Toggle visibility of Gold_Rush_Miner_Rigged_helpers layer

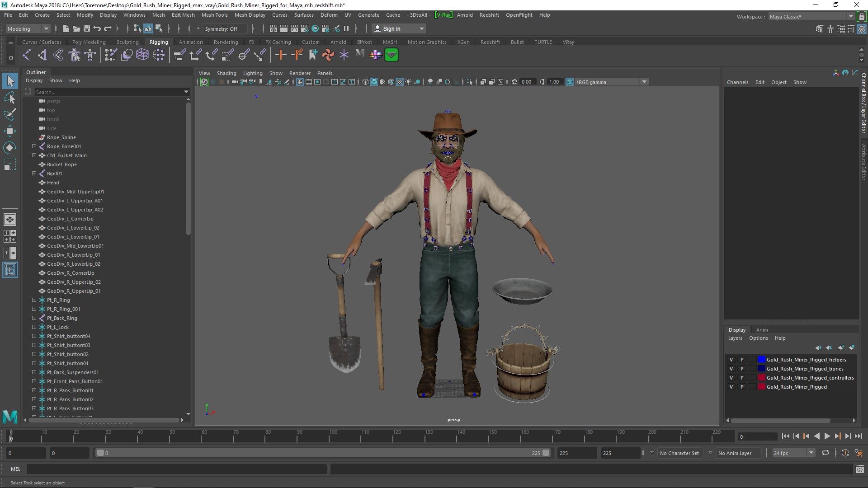coord(731,360)
